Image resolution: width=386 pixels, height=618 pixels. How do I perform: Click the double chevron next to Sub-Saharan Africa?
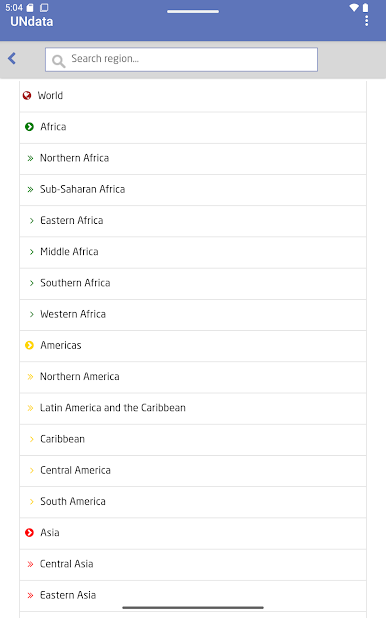[30, 190]
